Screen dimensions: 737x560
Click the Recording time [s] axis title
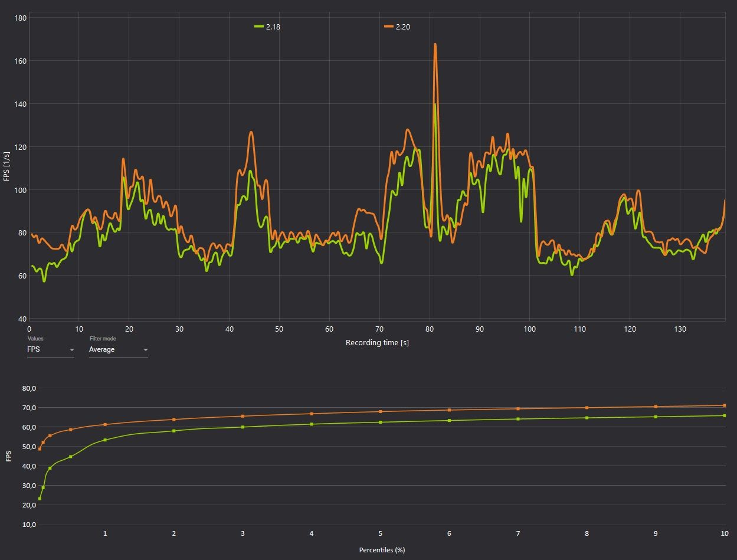(x=377, y=343)
